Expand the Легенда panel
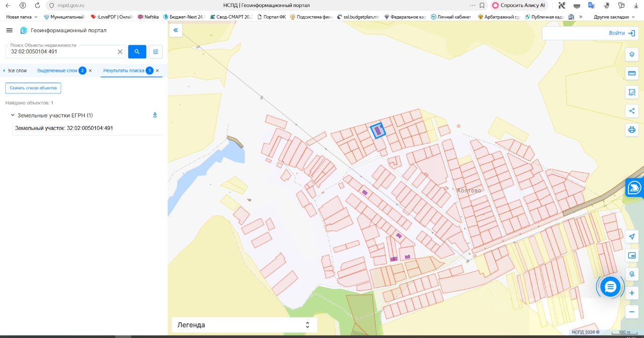The image size is (644, 338). tap(245, 325)
